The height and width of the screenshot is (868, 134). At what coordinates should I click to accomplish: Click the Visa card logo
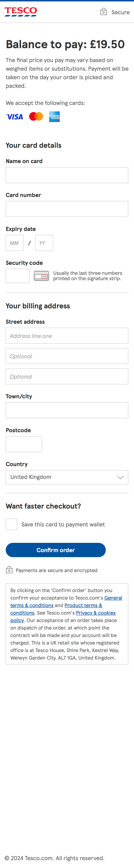click(x=15, y=117)
